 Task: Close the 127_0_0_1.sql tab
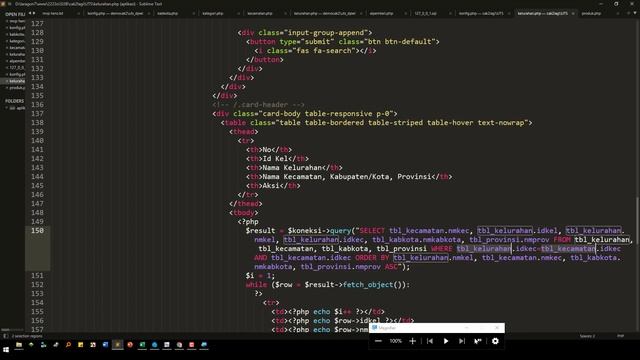click(450, 13)
